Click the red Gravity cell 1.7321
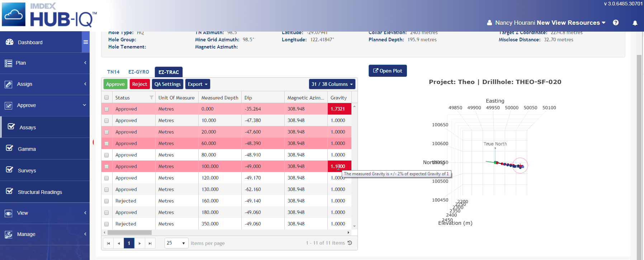 [x=339, y=109]
